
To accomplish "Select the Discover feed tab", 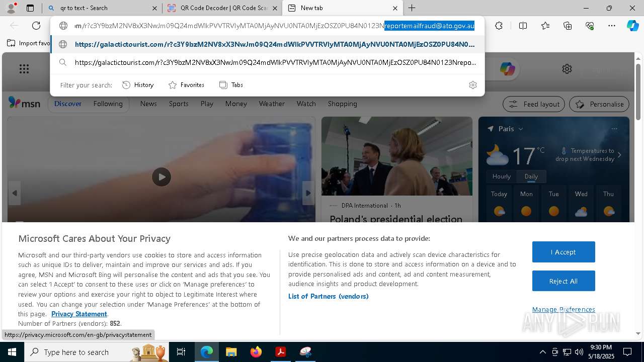I will (68, 104).
